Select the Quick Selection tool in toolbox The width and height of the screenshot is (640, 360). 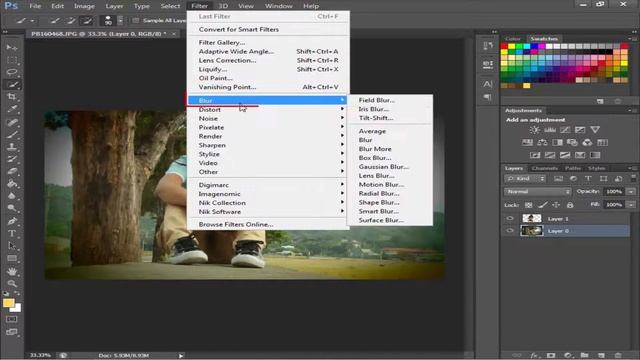[x=12, y=85]
